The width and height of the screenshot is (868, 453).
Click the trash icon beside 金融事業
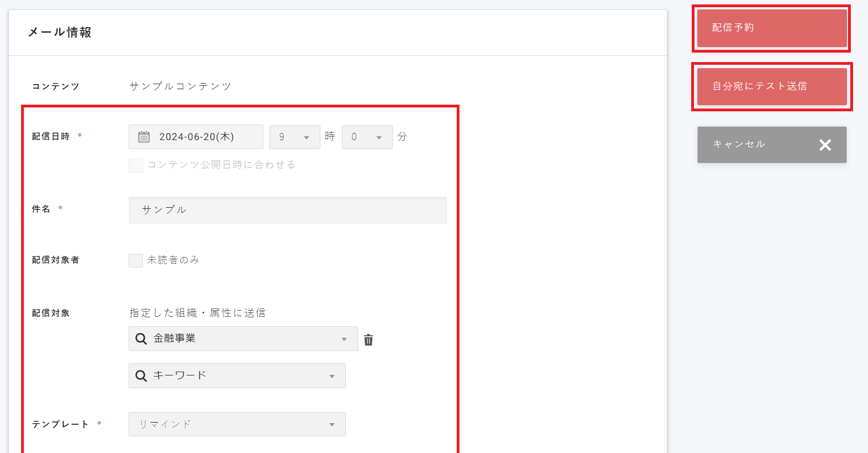coord(369,339)
